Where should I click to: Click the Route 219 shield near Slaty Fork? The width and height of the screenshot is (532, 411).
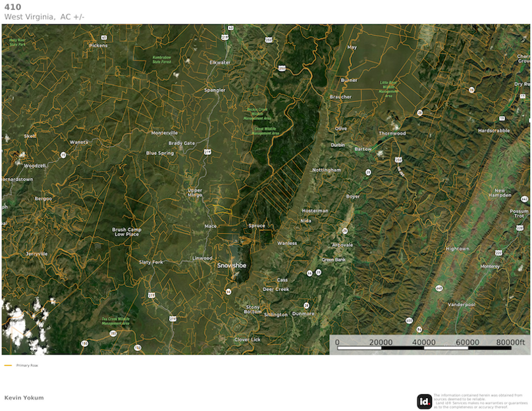151,294
